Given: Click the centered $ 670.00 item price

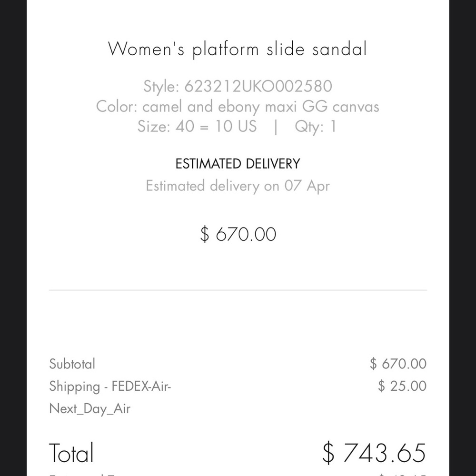Looking at the screenshot, I should tap(238, 234).
